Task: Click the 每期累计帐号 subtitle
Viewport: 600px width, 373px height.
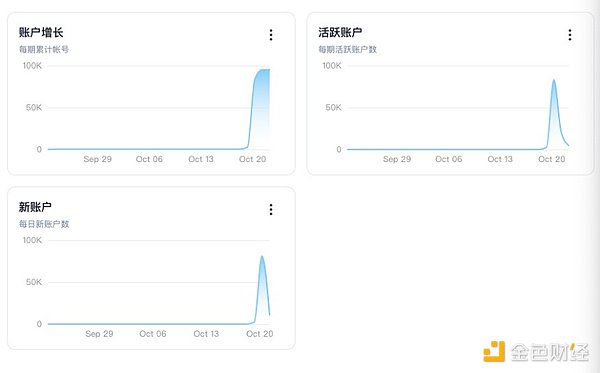Action: [44, 49]
